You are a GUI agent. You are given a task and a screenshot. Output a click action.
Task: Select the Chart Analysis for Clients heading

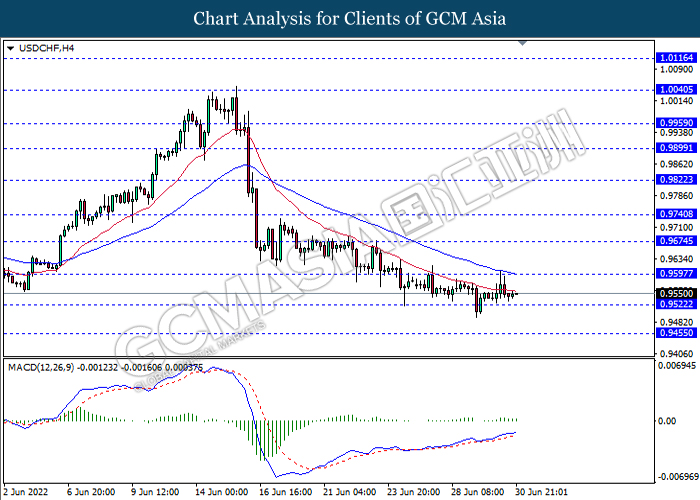point(350,19)
